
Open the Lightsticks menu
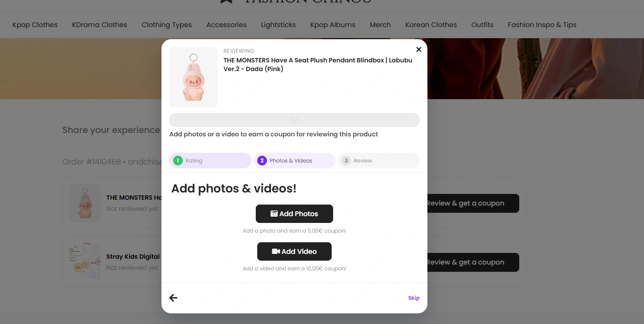(x=278, y=25)
